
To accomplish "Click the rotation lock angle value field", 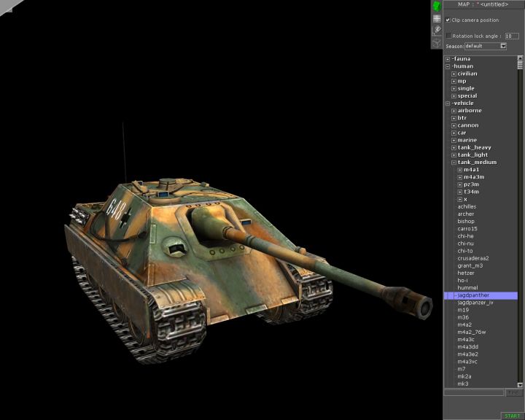I will (x=512, y=35).
